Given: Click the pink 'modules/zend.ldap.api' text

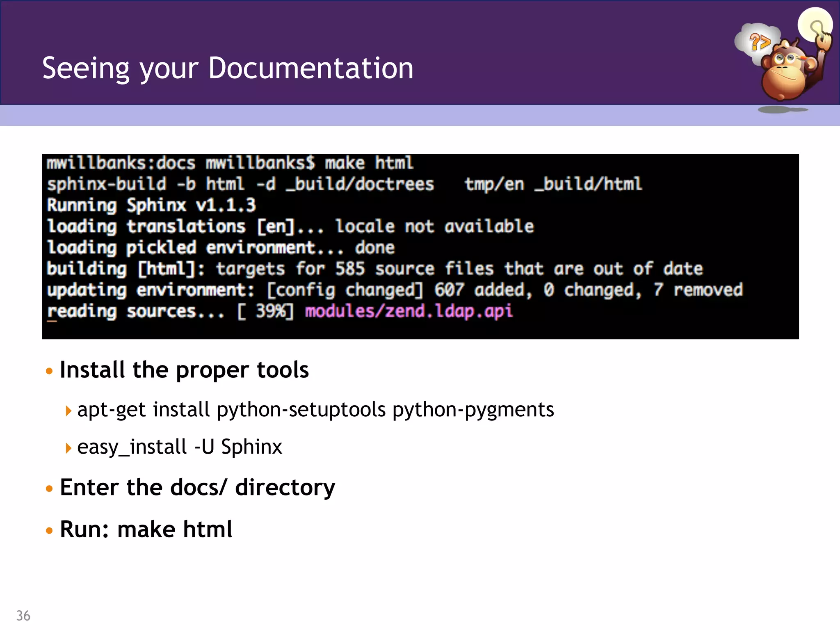Looking at the screenshot, I should tap(409, 311).
